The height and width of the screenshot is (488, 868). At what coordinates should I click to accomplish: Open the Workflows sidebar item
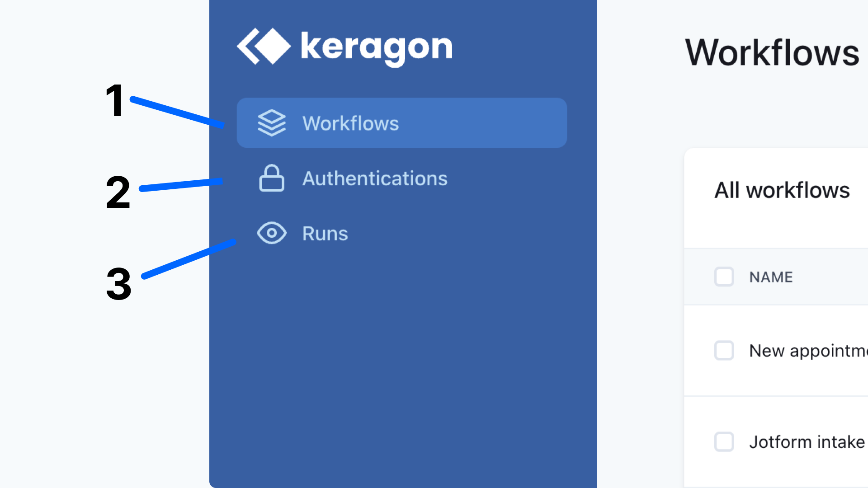(402, 123)
